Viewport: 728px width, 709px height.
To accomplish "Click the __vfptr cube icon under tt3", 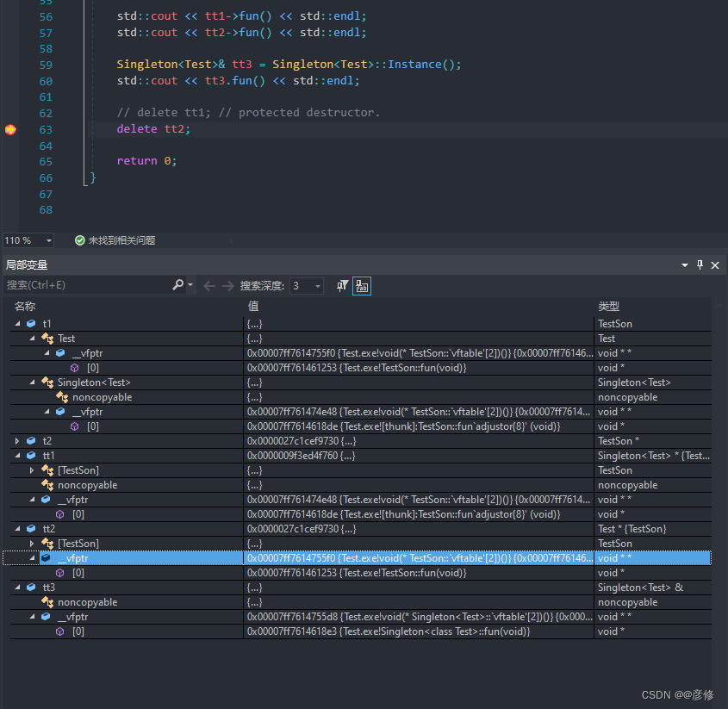I will (x=46, y=617).
